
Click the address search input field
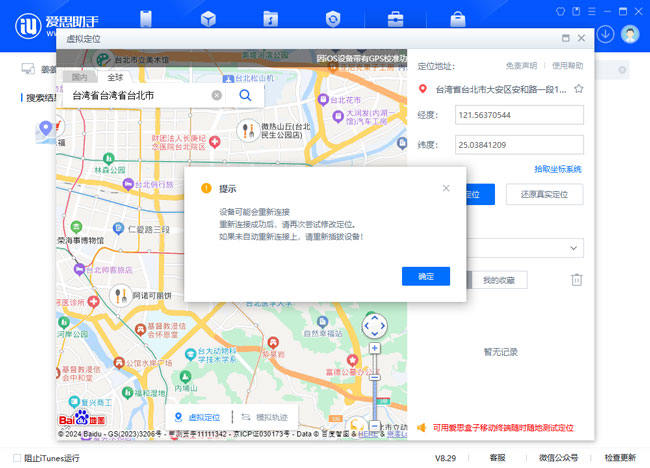coord(141,95)
